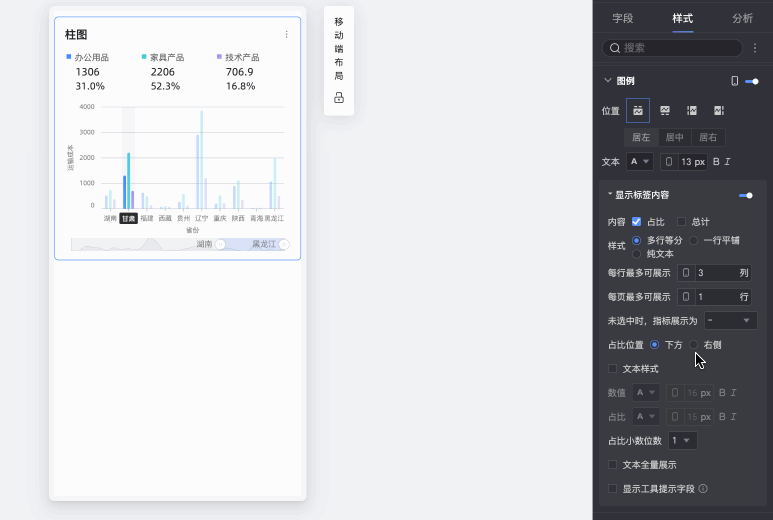This screenshot has height=520, width=773.
Task: Open the 数值 text color dropdown
Action: [x=646, y=393]
